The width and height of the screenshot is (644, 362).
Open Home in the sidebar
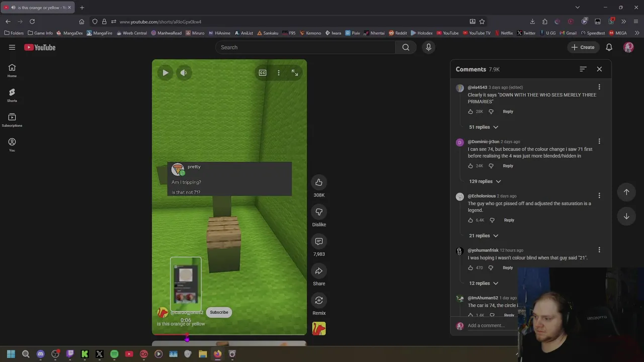[12, 70]
